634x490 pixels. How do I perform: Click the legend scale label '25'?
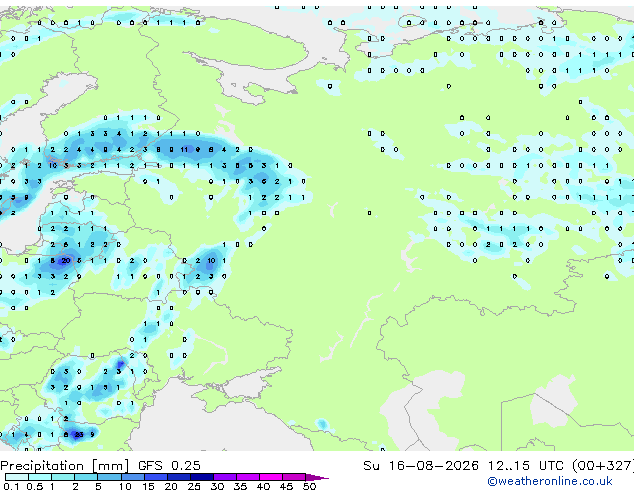[x=194, y=486]
